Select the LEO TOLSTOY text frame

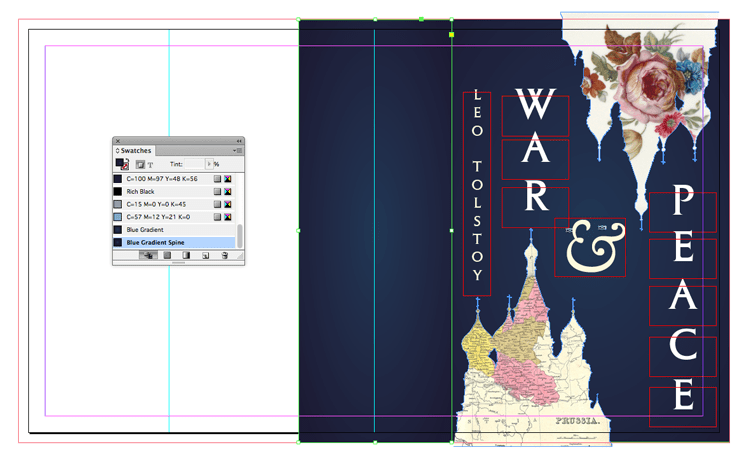477,193
